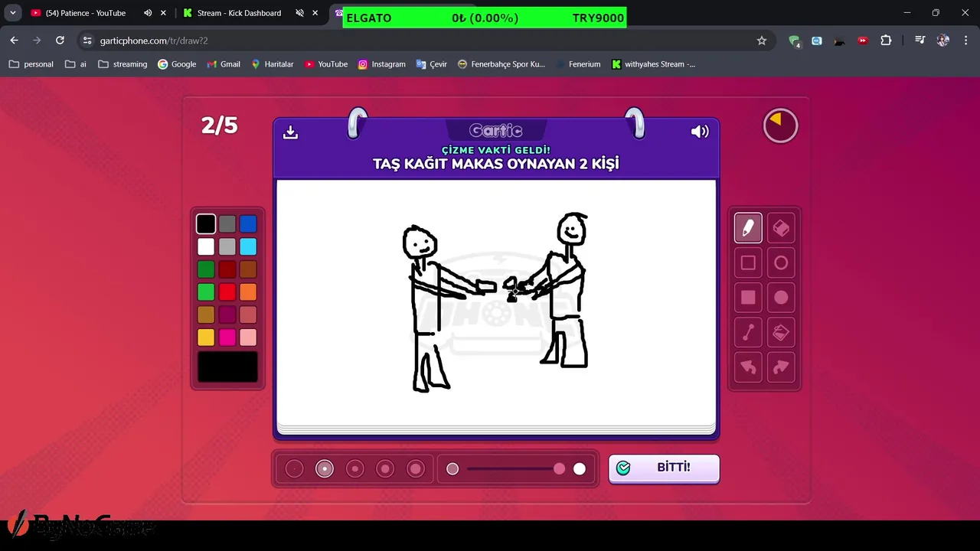Pick the orange color swatch
The height and width of the screenshot is (551, 980).
[x=248, y=292]
